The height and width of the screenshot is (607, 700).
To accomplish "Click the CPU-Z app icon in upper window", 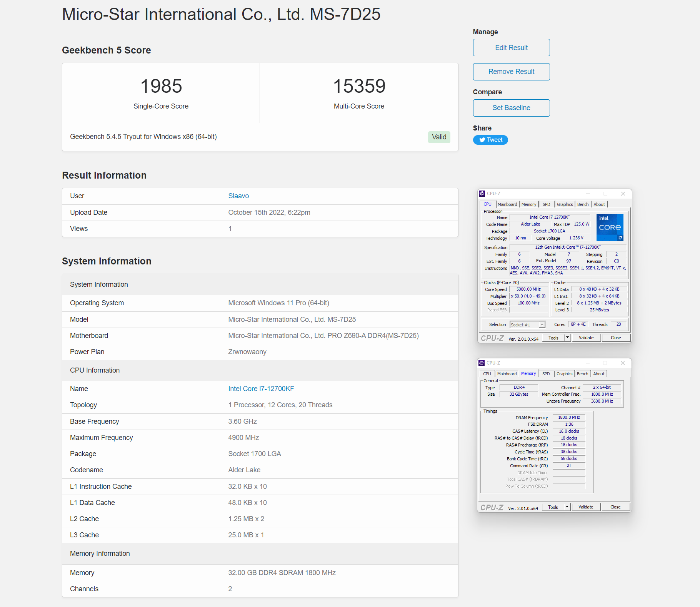I will pos(482,194).
